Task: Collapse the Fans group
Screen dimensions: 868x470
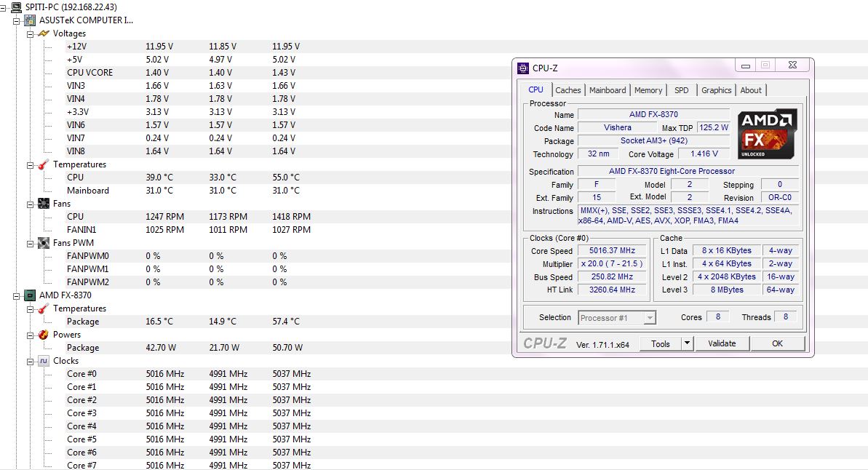Action: coord(31,204)
